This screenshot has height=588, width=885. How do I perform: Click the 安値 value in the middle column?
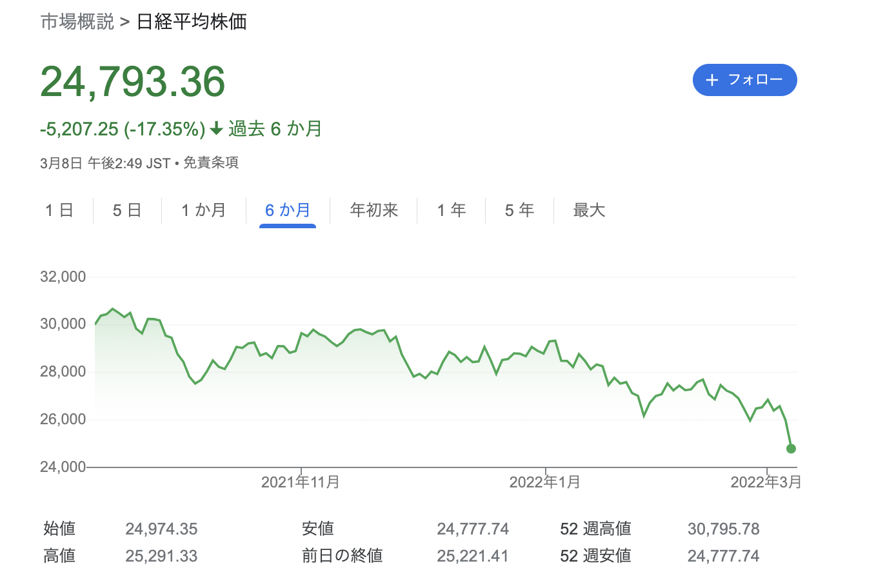pos(473,529)
